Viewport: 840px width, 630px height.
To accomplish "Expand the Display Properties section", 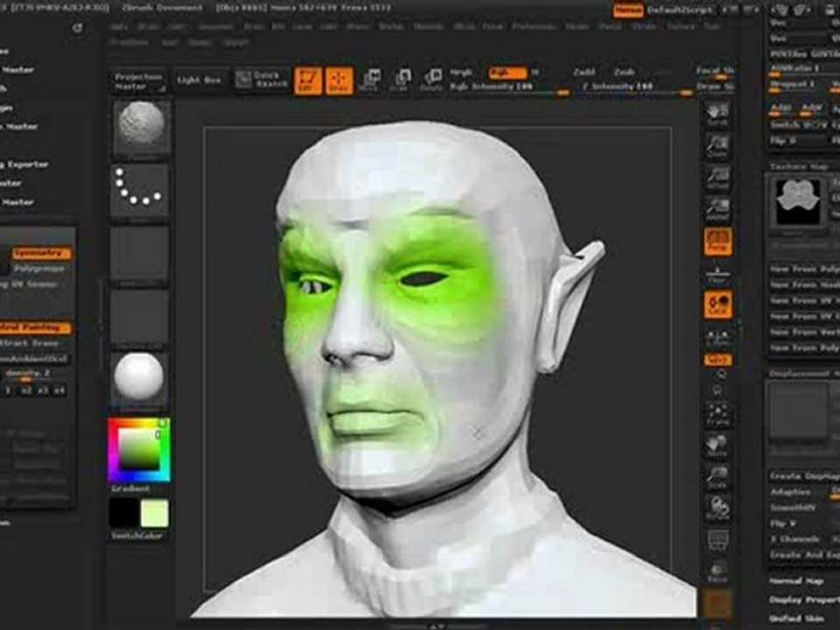I will (805, 599).
